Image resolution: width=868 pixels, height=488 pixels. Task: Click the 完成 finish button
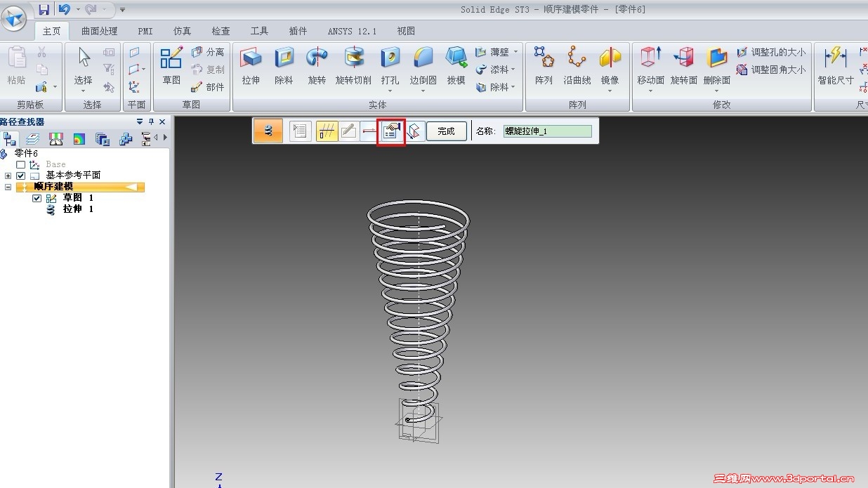click(x=446, y=131)
